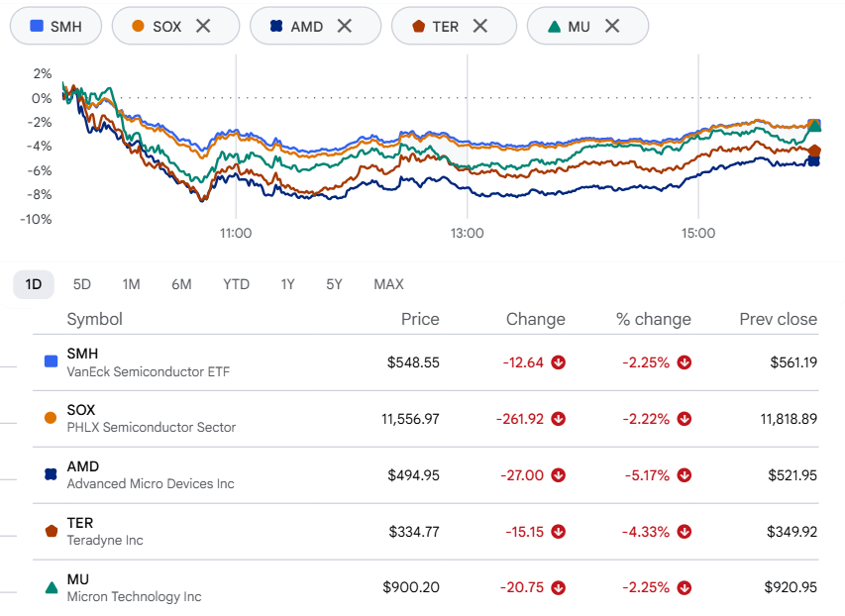Open the Micron Technology Inc row

[426, 587]
